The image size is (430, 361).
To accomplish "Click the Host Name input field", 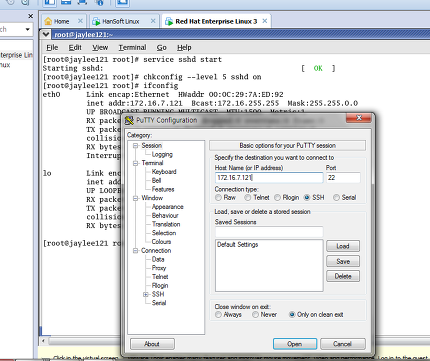I will (x=269, y=178).
